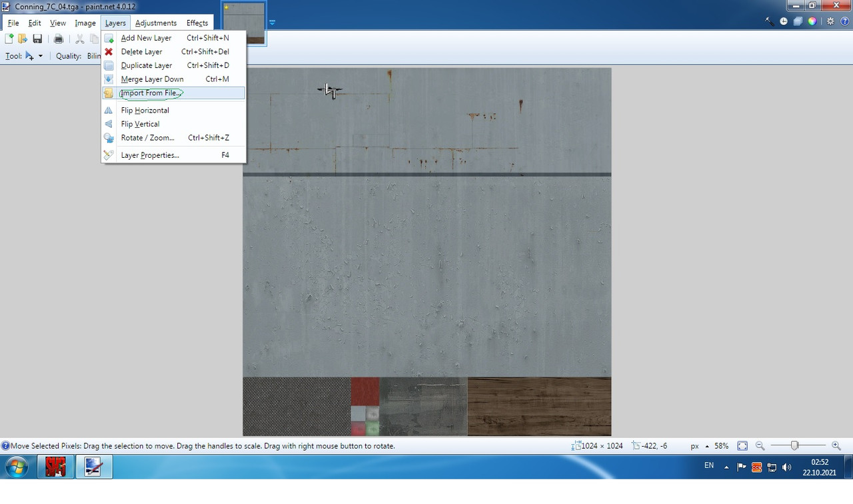Open the File menu
The width and height of the screenshot is (853, 504).
(13, 23)
